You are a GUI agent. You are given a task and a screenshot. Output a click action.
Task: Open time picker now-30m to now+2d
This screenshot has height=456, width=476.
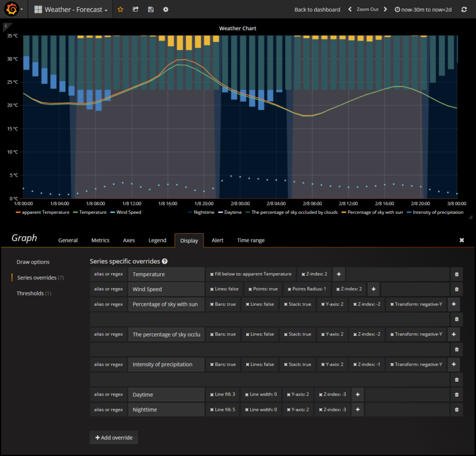coord(423,9)
